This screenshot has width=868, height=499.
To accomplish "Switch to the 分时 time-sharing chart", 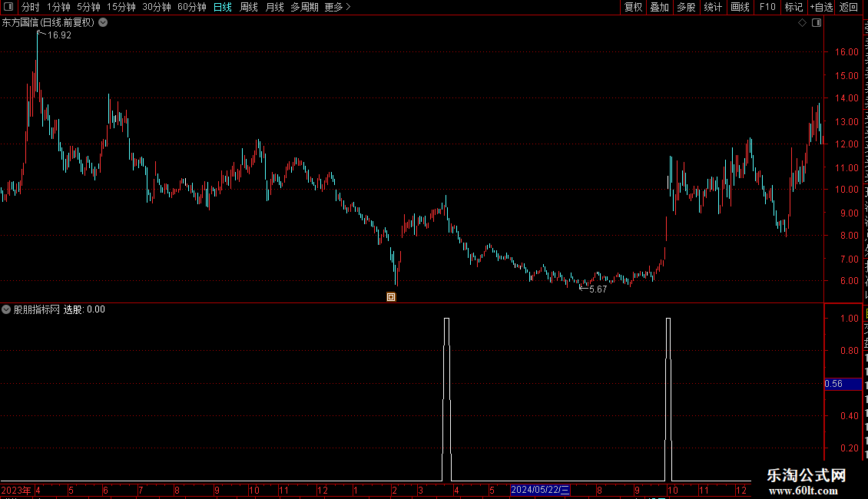I will point(31,7).
